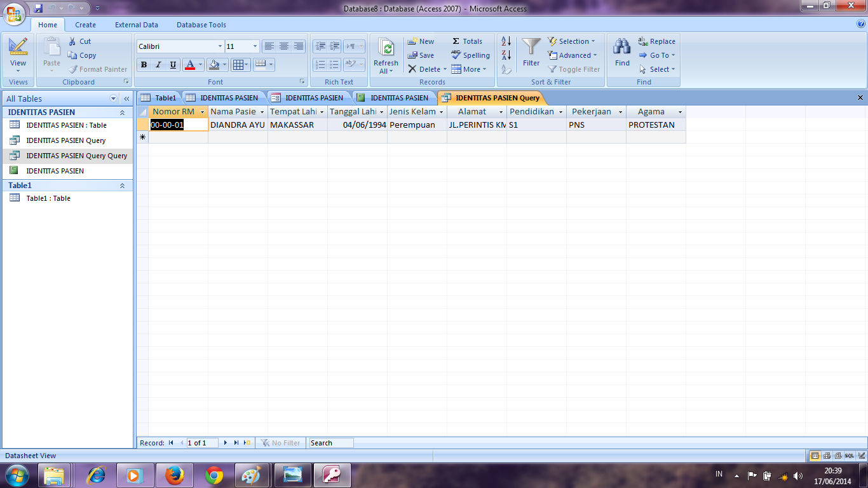Viewport: 868px width, 488px height.
Task: Open Microsoft Access Help icon
Action: pyautogui.click(x=860, y=24)
